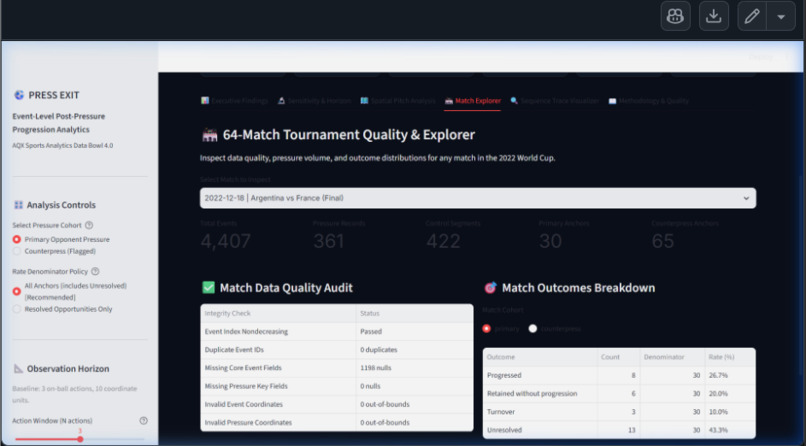The height and width of the screenshot is (446, 806).
Task: Click the Invalid Pressure Coordinates cell
Action: point(278,422)
